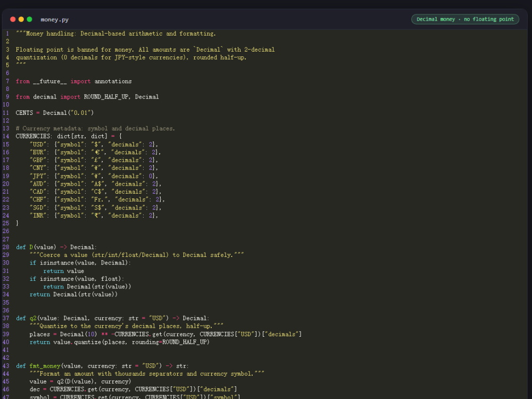The image size is (532, 399).
Task: Click line number 37 in the gutter
Action: 6,318
